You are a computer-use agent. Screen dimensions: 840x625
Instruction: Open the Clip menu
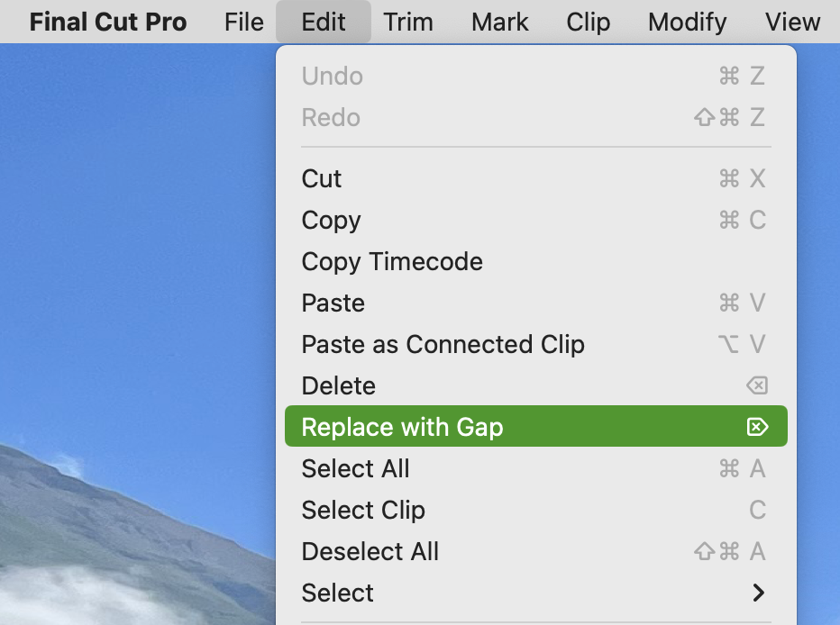click(589, 22)
